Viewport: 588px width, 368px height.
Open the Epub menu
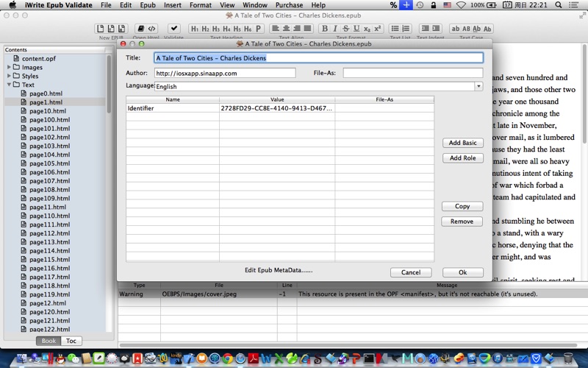[x=148, y=5]
